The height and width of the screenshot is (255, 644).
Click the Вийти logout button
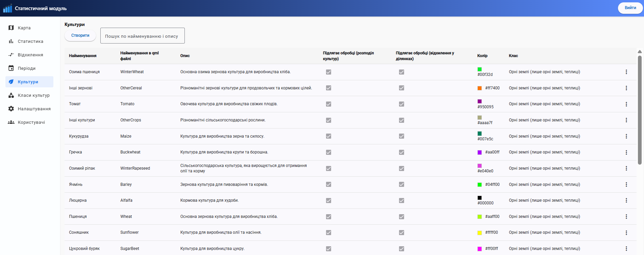click(x=630, y=8)
